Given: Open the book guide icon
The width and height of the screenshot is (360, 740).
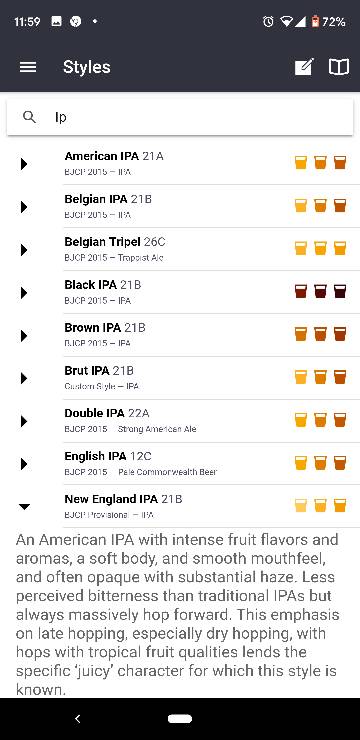Looking at the screenshot, I should 339,67.
